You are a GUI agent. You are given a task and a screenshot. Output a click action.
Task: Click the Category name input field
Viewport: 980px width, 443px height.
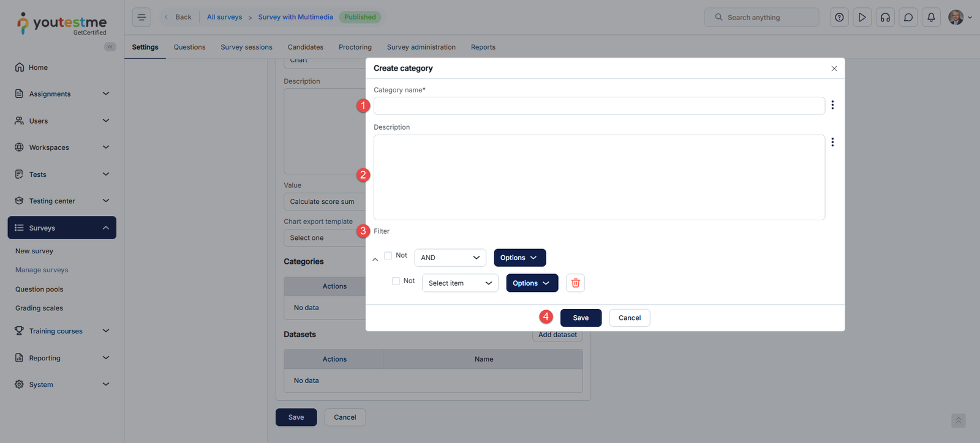(x=598, y=106)
